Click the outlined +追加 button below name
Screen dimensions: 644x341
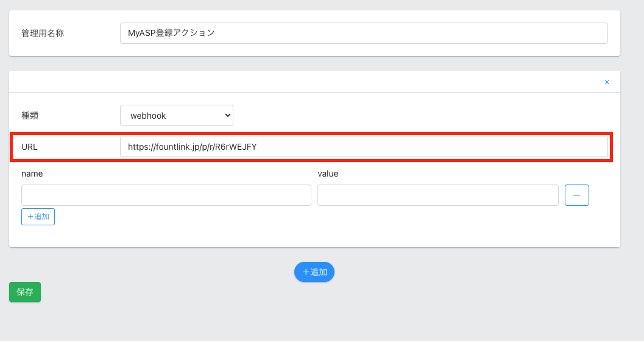[x=38, y=217]
